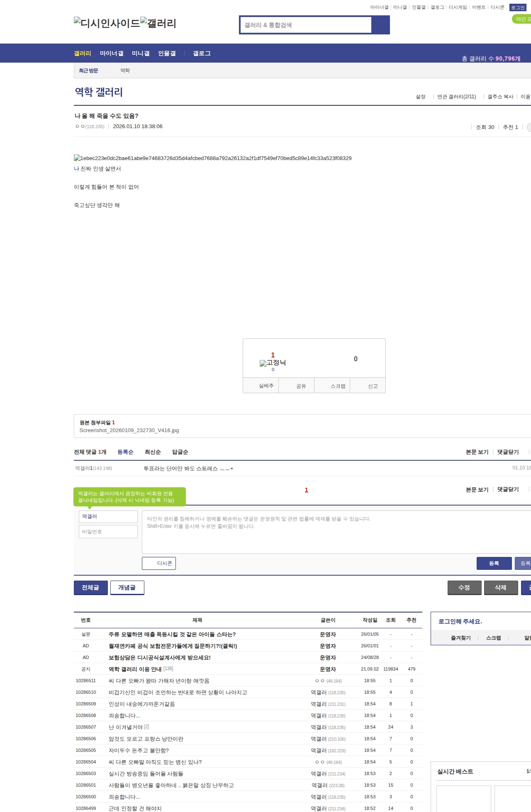
Task: Report the post using 신고
Action: (x=373, y=386)
